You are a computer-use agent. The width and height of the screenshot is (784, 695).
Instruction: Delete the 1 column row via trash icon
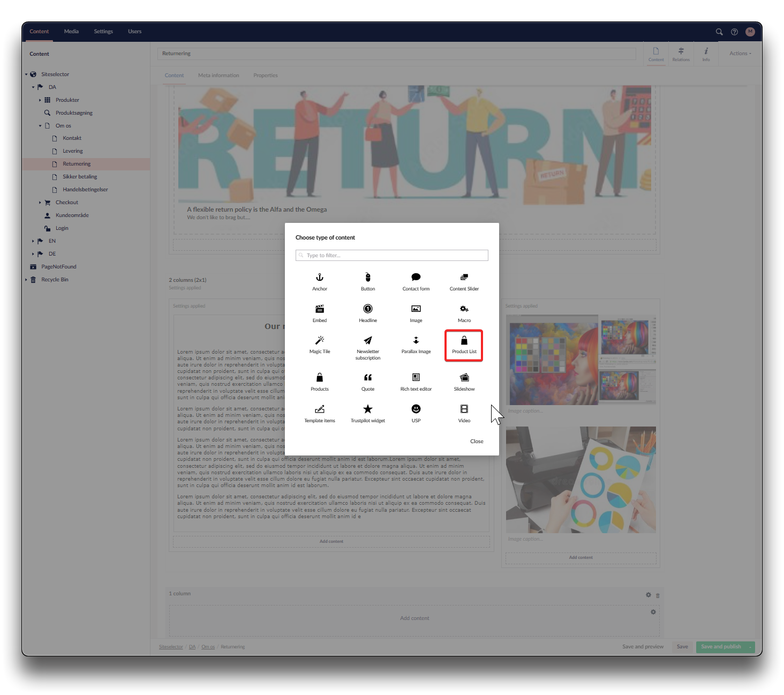(x=658, y=595)
